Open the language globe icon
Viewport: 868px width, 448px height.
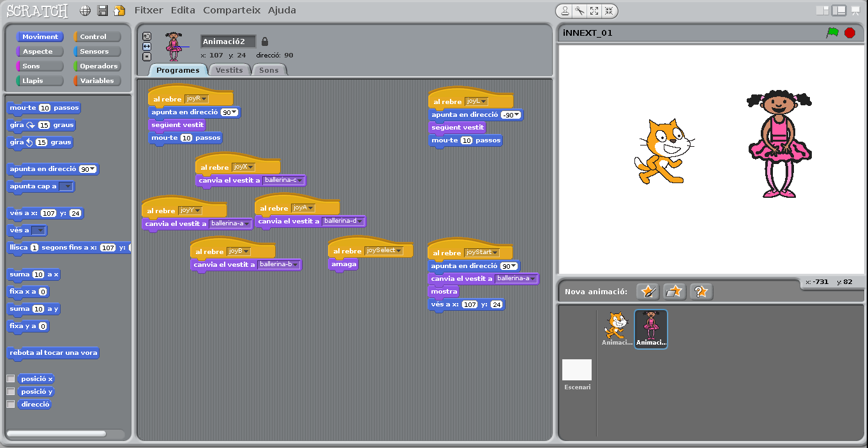point(86,11)
